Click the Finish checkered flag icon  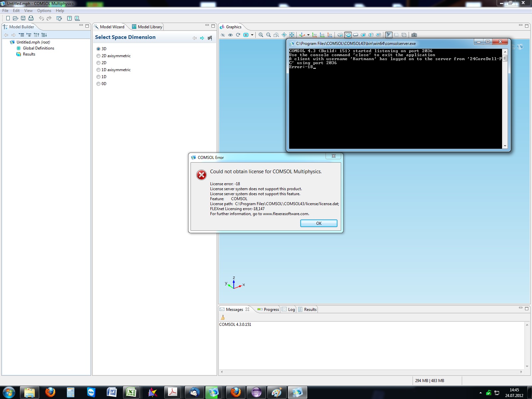(210, 38)
